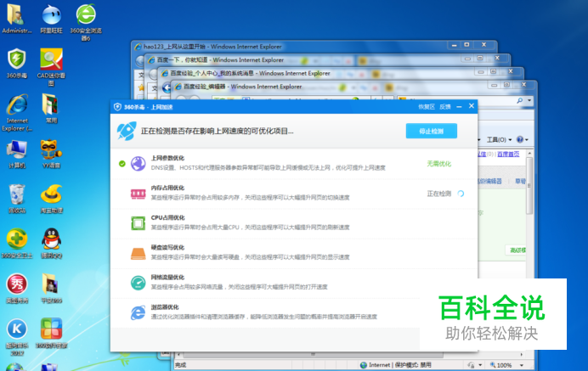Viewport: 588px width, 371px height.
Task: Open 恢复区 in the 360 dialog title bar
Action: [427, 107]
